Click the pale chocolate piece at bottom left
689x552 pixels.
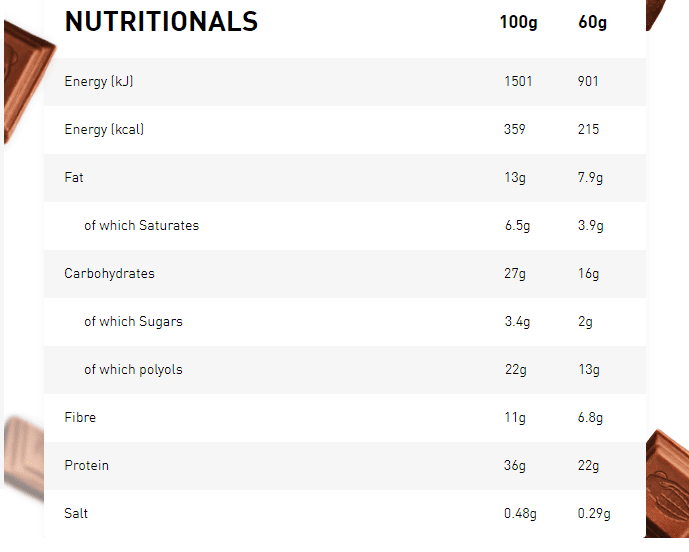pyautogui.click(x=24, y=458)
